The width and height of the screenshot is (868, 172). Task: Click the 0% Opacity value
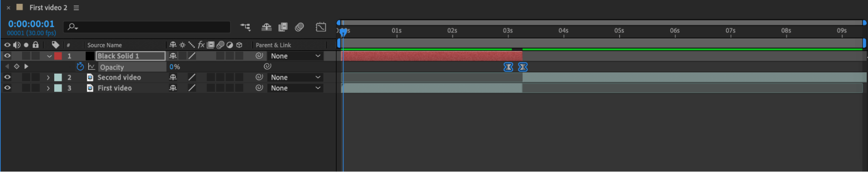pyautogui.click(x=175, y=67)
